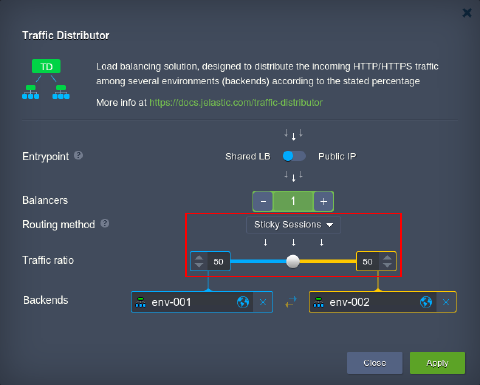Click the blue segment of ratio slider
The width and height of the screenshot is (480, 385).
pyautogui.click(x=258, y=261)
